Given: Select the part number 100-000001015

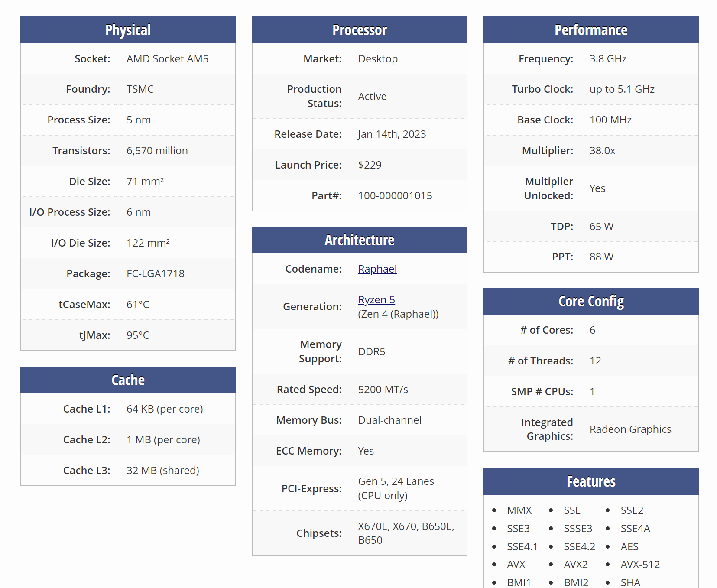Looking at the screenshot, I should (x=395, y=196).
